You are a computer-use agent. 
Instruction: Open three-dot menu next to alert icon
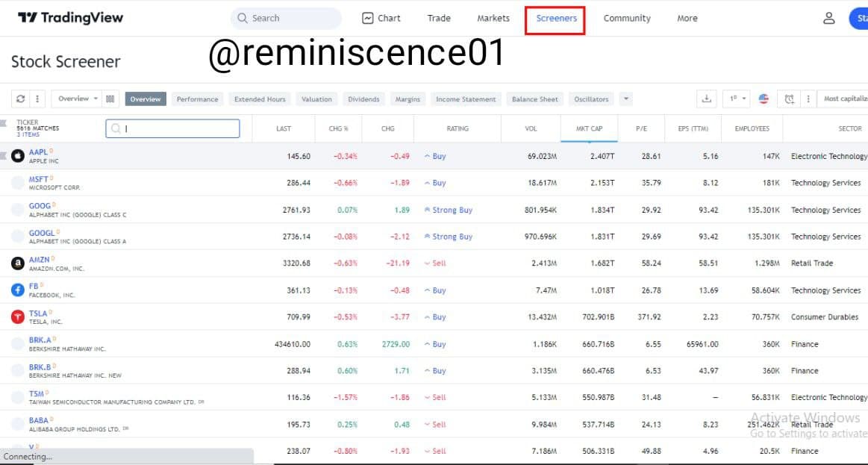(808, 99)
